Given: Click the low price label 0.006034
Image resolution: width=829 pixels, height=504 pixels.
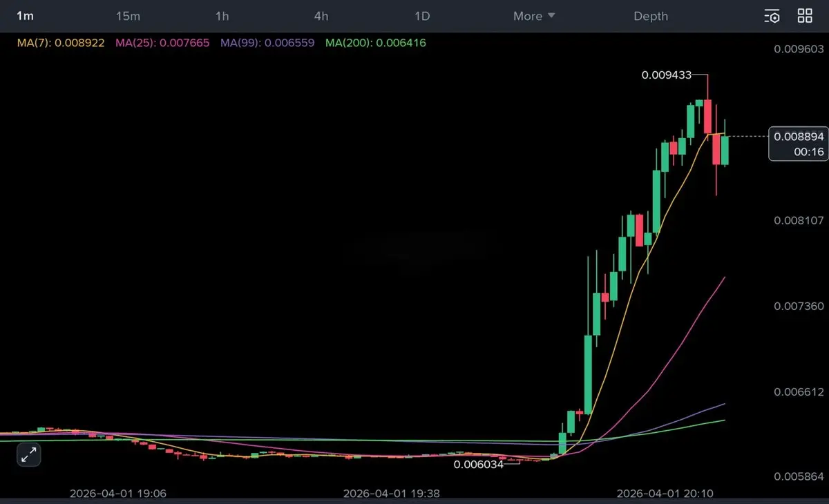Looking at the screenshot, I should 479,465.
